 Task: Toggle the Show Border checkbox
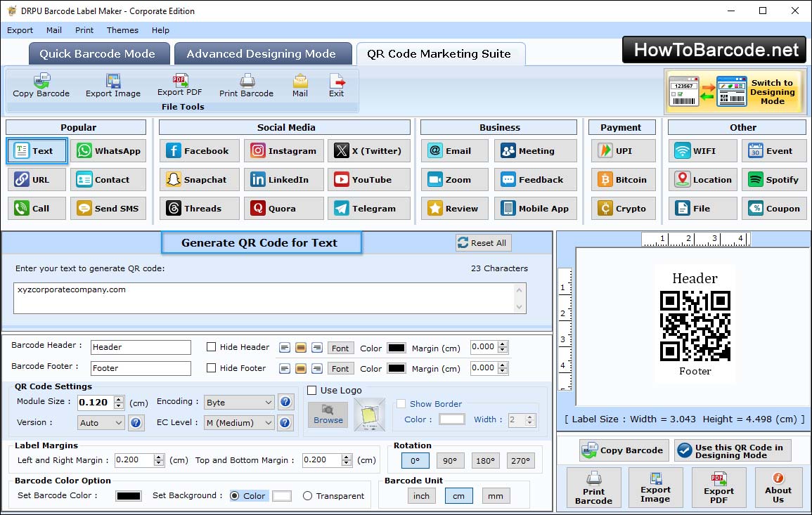401,404
